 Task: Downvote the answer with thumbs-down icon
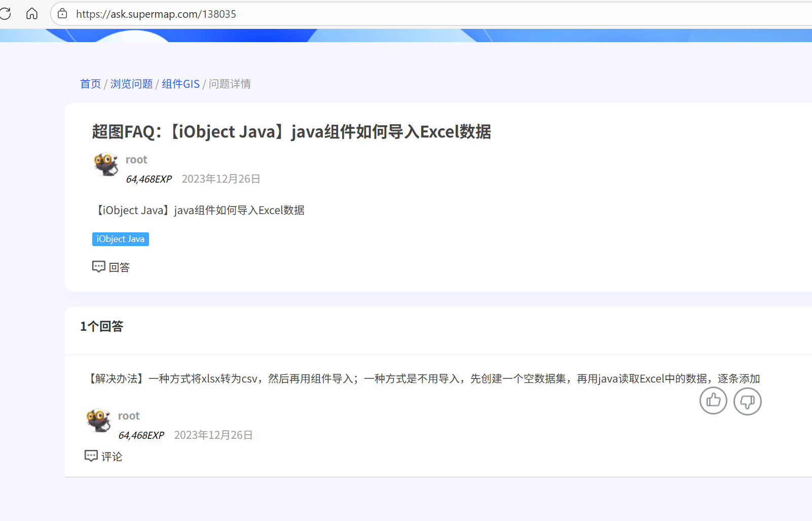[748, 401]
